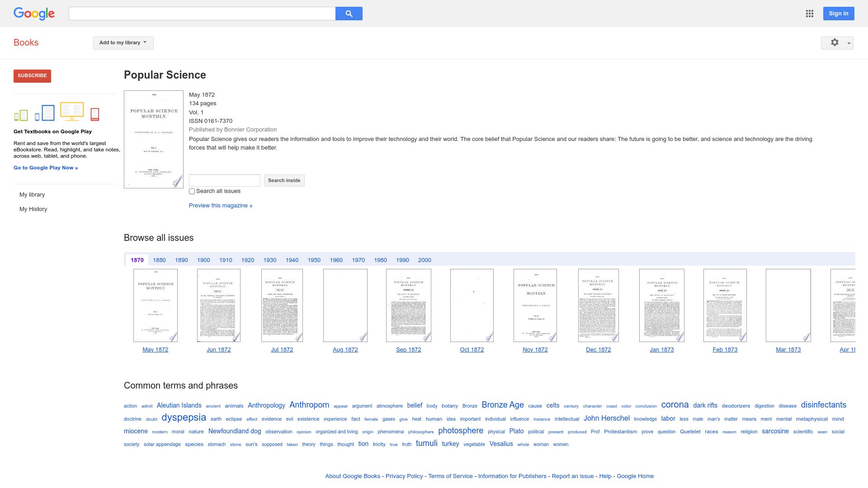Open Preview this magazine link

click(x=221, y=206)
